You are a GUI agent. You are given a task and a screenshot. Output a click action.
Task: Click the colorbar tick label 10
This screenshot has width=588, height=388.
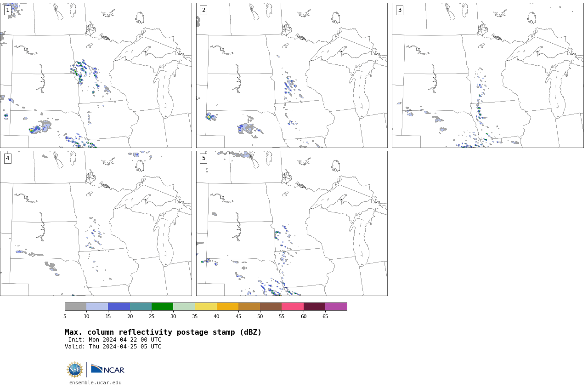tap(86, 316)
